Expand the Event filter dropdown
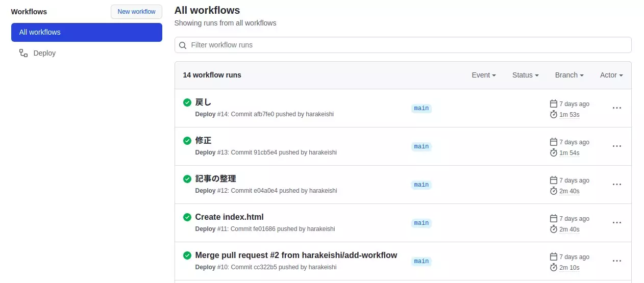Image resolution: width=644 pixels, height=283 pixels. (483, 75)
